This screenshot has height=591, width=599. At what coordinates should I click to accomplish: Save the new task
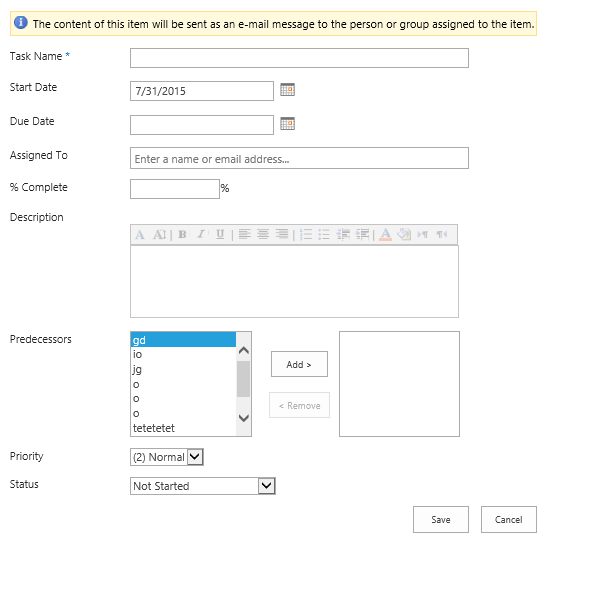click(x=440, y=520)
